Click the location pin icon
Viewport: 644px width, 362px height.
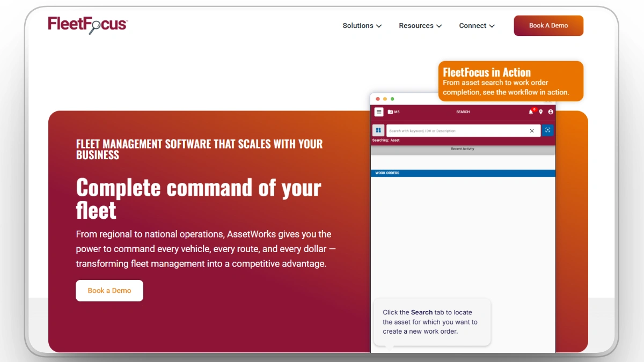click(541, 112)
